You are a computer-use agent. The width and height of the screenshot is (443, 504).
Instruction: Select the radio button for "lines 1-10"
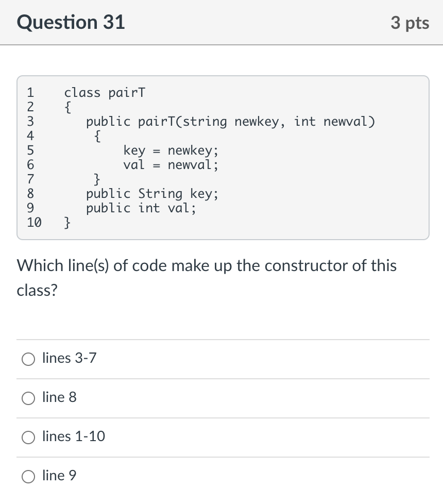28,438
